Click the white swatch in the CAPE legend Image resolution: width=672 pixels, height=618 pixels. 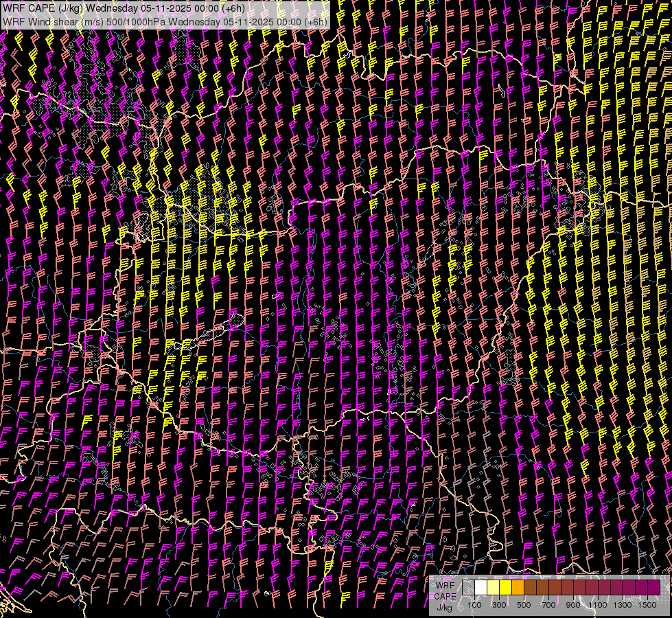pyautogui.click(x=481, y=587)
